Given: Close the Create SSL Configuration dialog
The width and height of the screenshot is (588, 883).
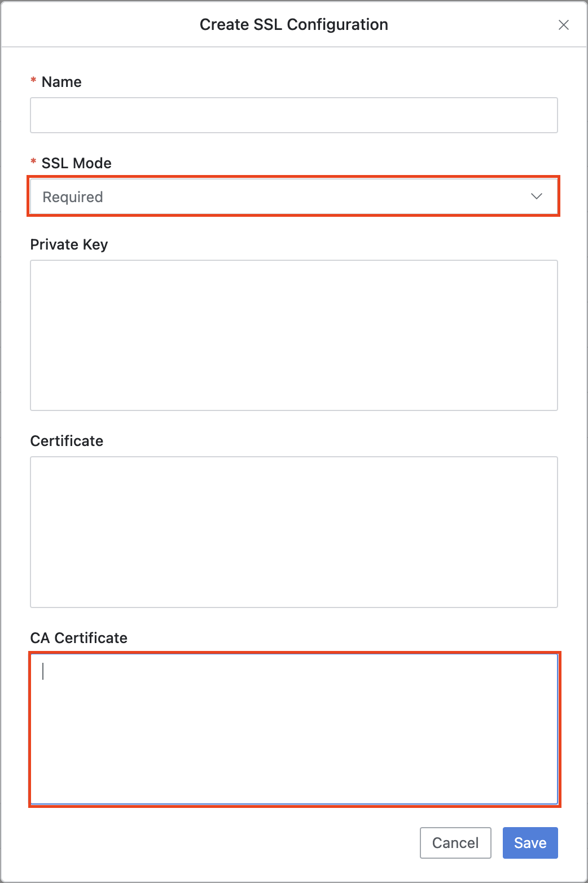Looking at the screenshot, I should (x=563, y=25).
